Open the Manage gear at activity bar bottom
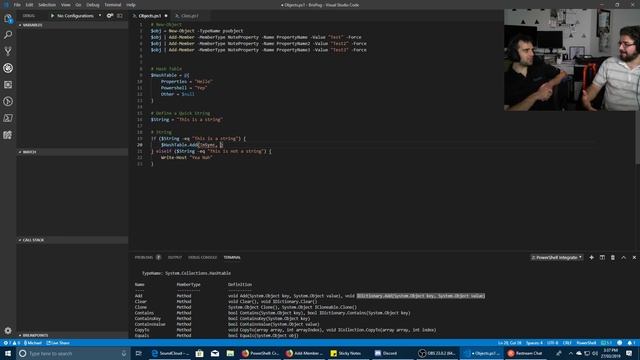The width and height of the screenshot is (640, 360). tap(8, 330)
